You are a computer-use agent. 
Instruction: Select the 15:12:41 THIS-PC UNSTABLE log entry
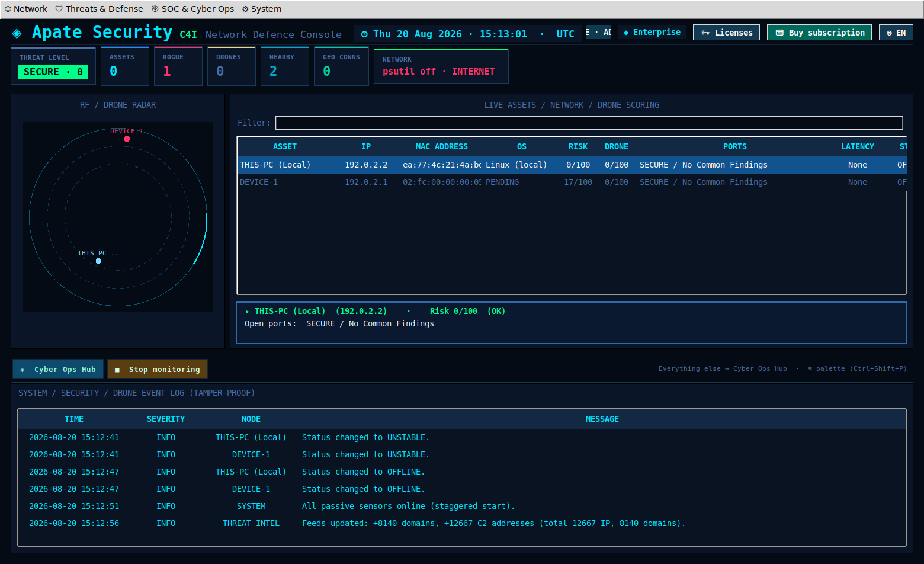click(462, 437)
